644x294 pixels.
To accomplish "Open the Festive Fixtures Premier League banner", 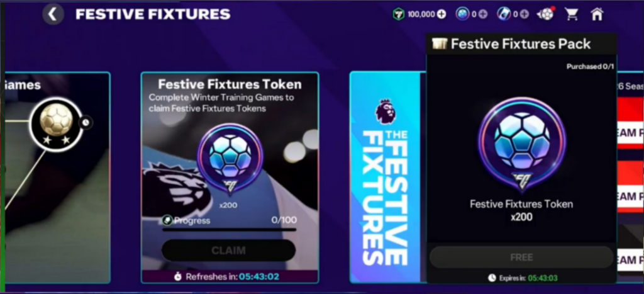I will pos(386,178).
